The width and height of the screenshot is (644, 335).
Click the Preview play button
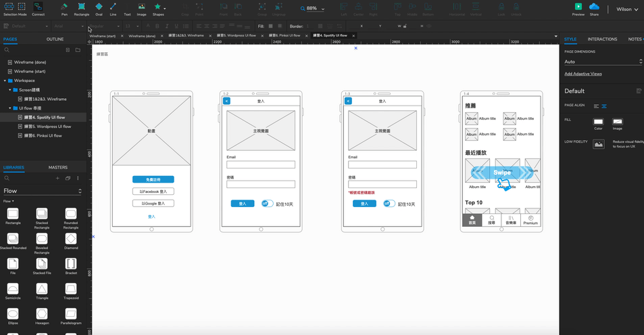pos(578,7)
